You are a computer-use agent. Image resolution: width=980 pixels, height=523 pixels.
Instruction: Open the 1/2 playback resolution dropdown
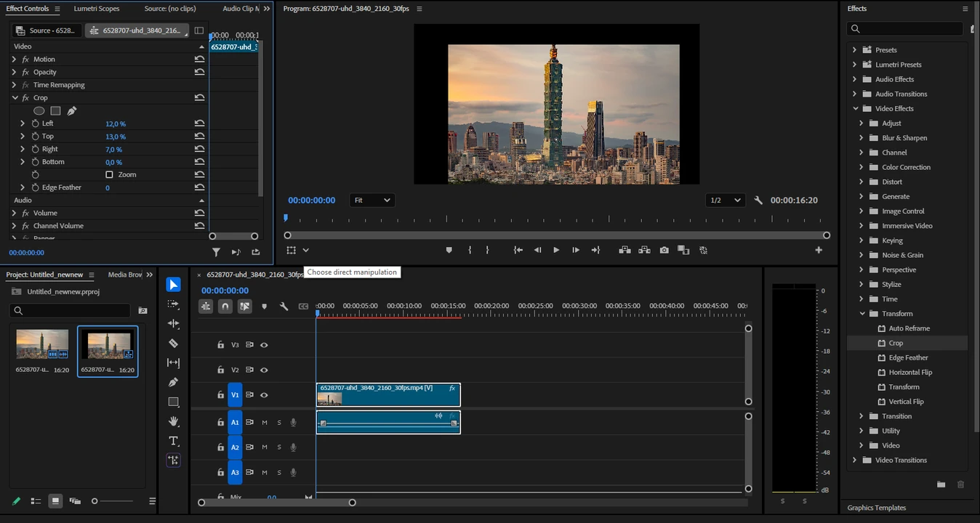724,200
